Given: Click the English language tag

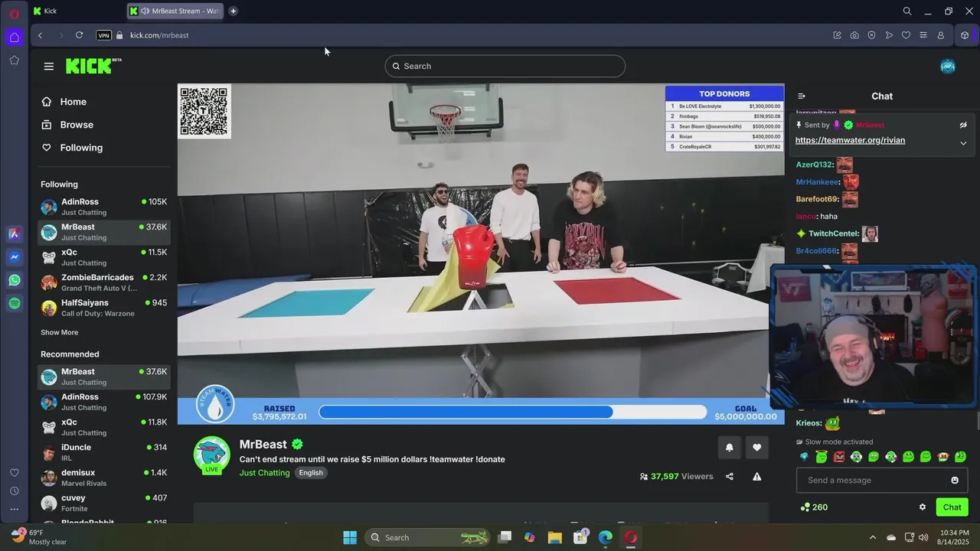Looking at the screenshot, I should [x=311, y=473].
